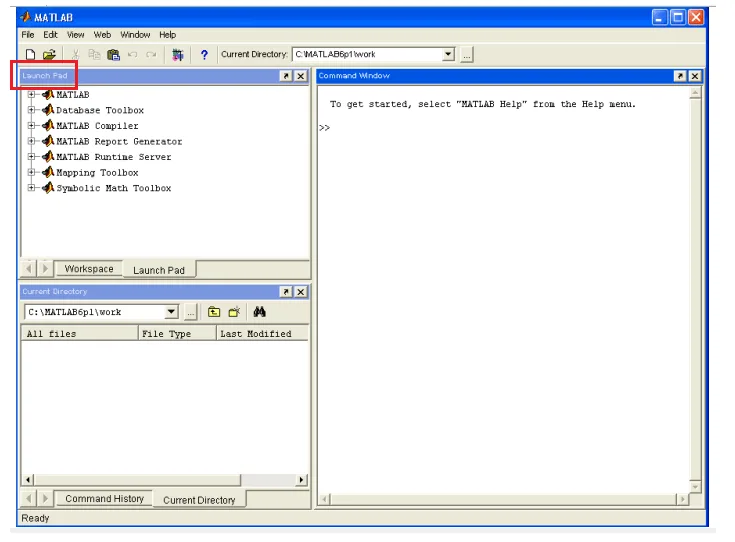Sort by the All files column header
Viewport: 735px width, 542px height.
pyautogui.click(x=80, y=333)
